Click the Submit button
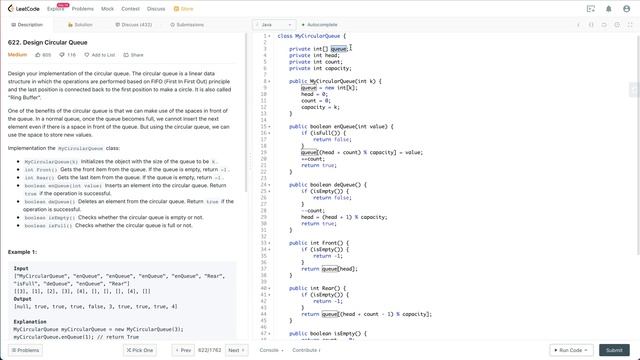This screenshot has width=640, height=360. (614, 350)
